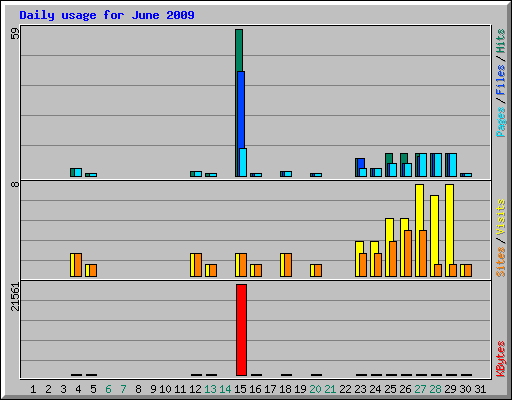Click the 'Files' legend label

[500, 79]
